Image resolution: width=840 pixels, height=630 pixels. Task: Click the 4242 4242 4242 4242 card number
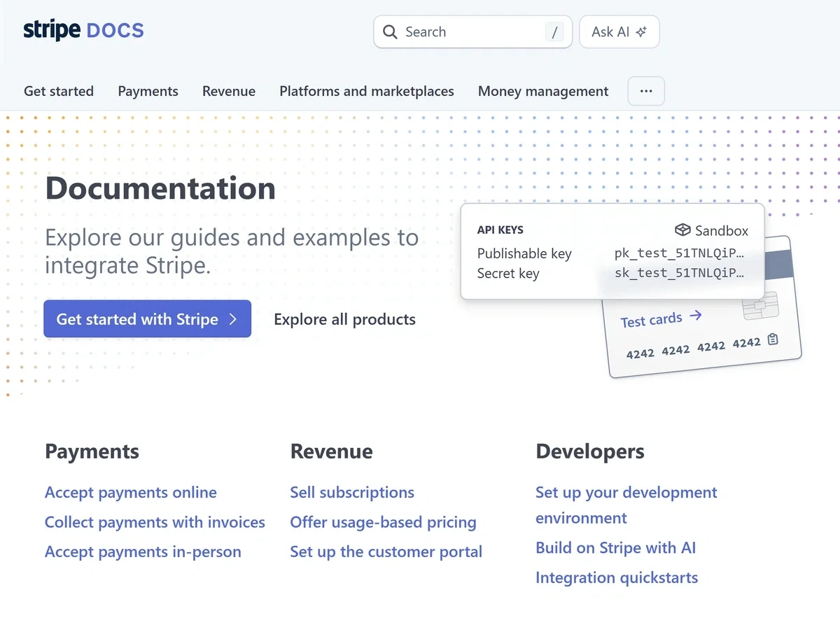(x=693, y=348)
